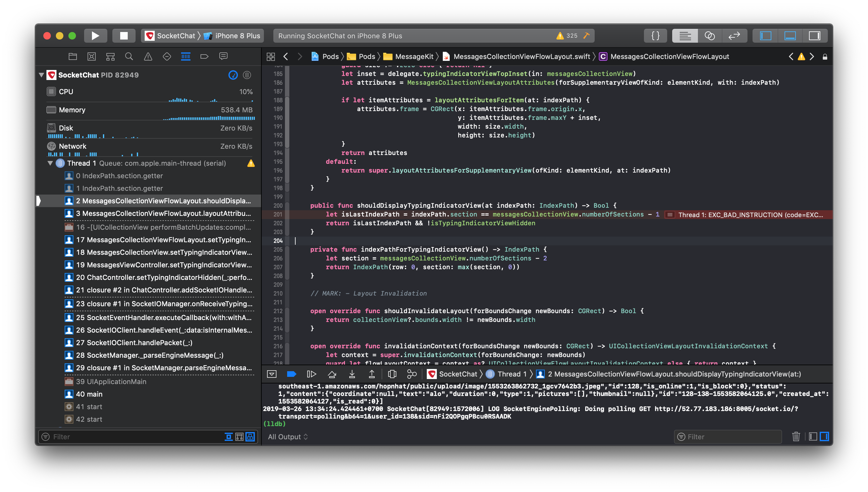Open the code snippets library button

click(x=655, y=35)
